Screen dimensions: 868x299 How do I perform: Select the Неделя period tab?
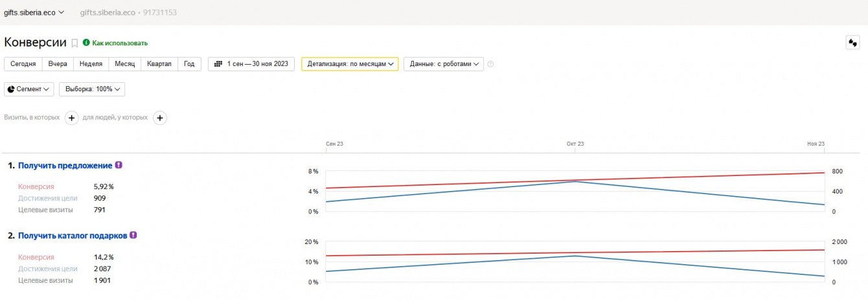point(91,64)
